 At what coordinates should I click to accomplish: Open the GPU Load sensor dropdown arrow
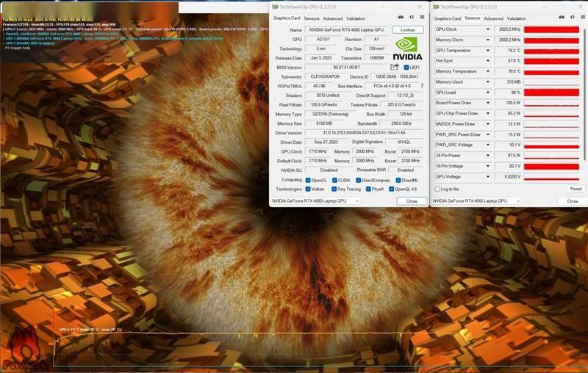click(488, 92)
